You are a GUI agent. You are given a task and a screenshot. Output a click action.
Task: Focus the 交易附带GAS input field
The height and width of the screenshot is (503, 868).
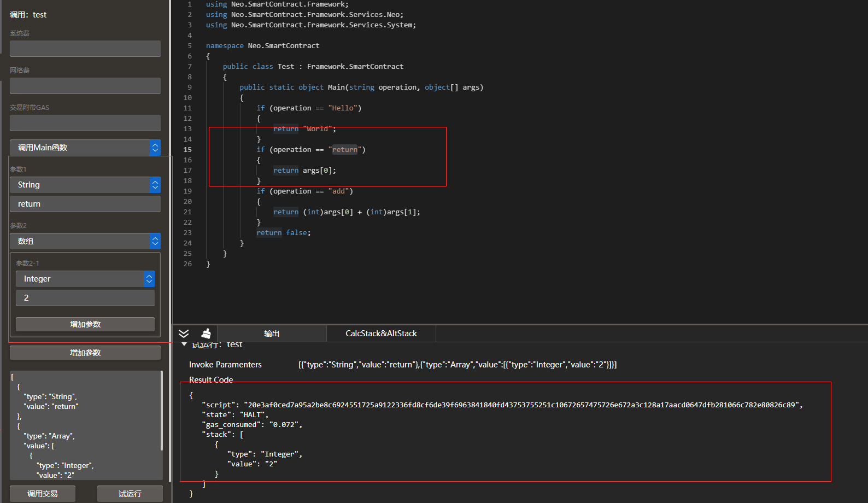[85, 123]
